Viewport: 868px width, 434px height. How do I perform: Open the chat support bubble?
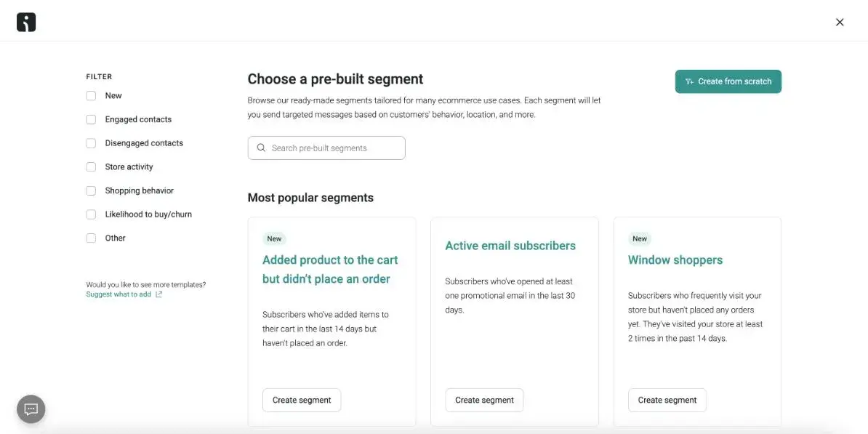30,409
